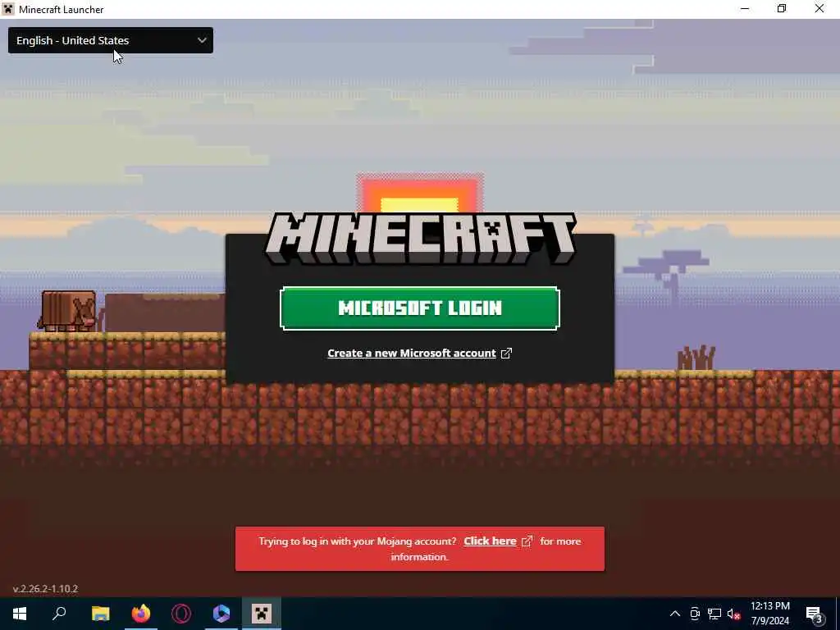This screenshot has width=840, height=630.
Task: Click the Meet Now tray icon
Action: click(x=695, y=614)
